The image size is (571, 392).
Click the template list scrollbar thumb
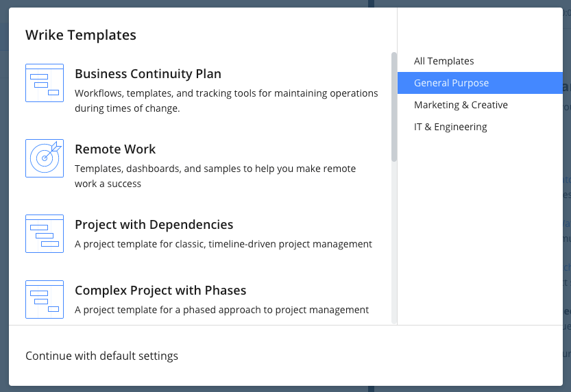click(x=394, y=107)
